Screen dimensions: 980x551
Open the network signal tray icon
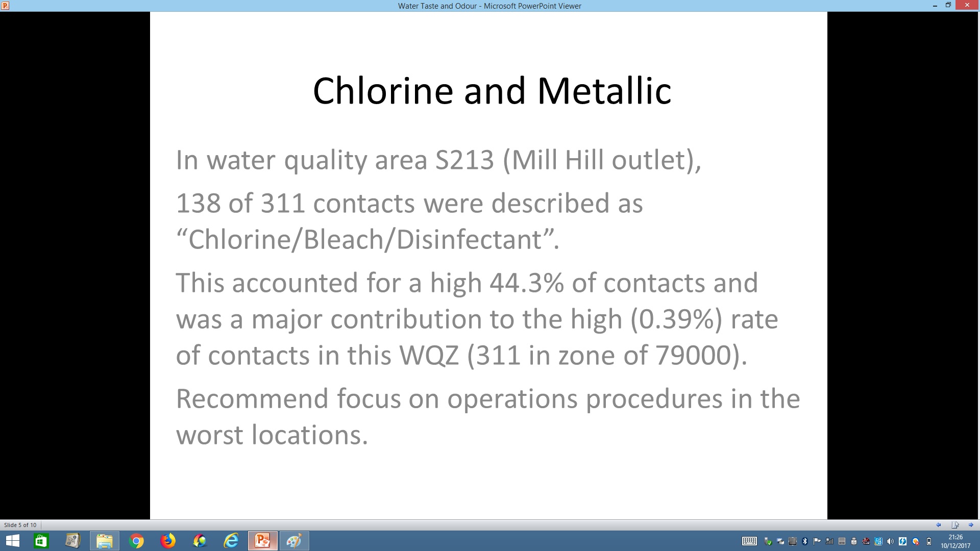tap(829, 541)
